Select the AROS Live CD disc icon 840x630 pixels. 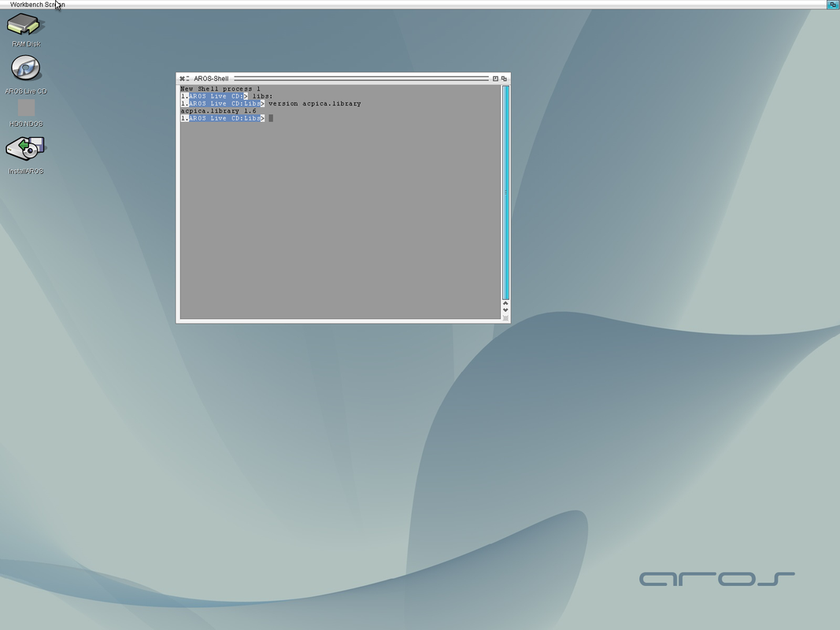click(x=25, y=69)
